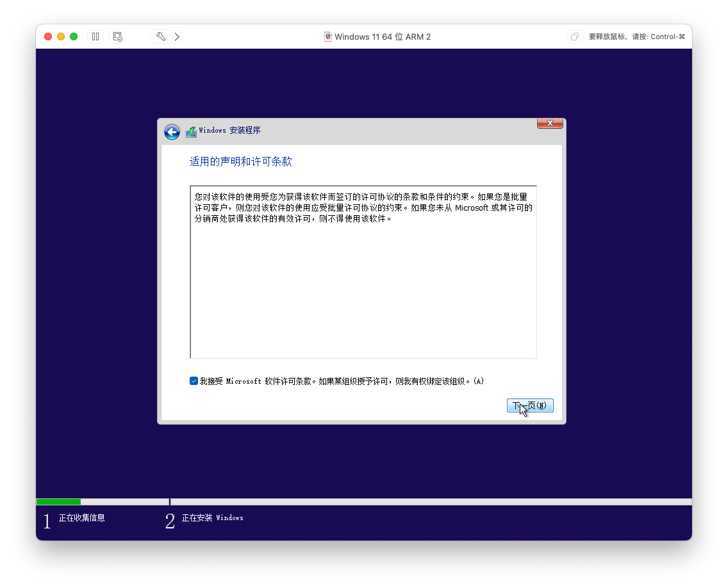Screen dimensions: 728x588
Task: Go back using the blue arrow button
Action: [x=172, y=132]
